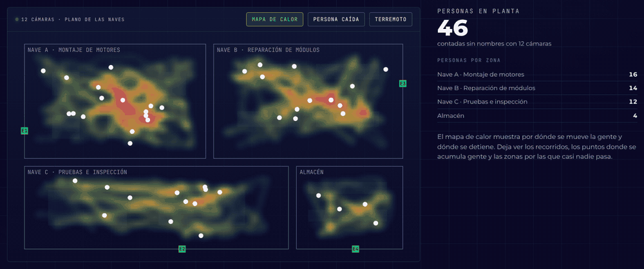This screenshot has height=269, width=644.
Task: Click the big 46 people count
Action: (453, 28)
